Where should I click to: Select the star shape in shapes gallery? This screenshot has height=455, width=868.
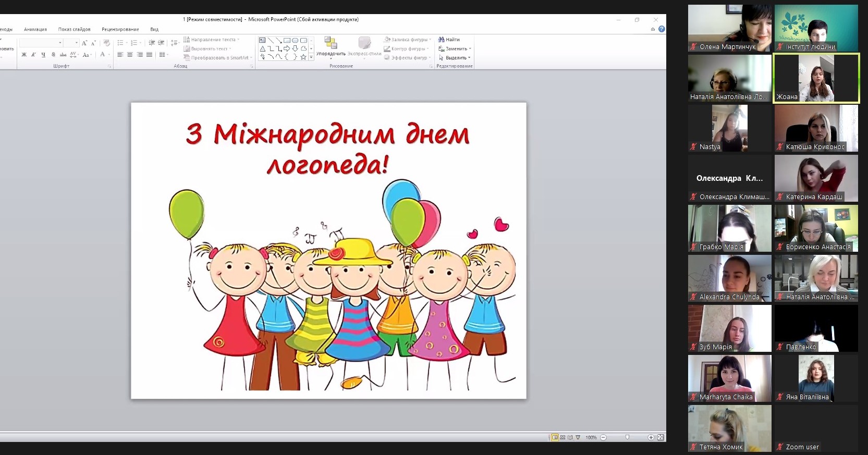pyautogui.click(x=303, y=57)
